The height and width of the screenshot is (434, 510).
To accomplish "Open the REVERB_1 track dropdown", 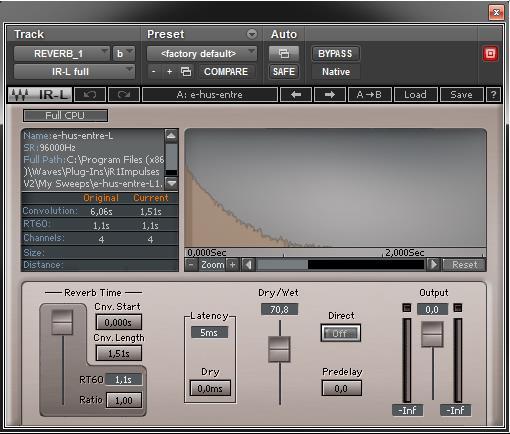I will [x=62, y=54].
